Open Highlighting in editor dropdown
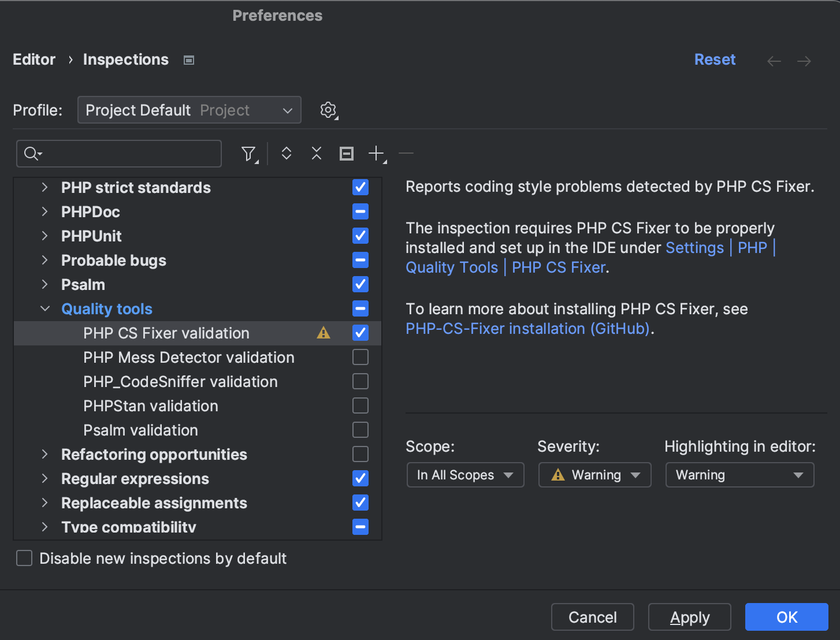The image size is (840, 640). [x=739, y=475]
